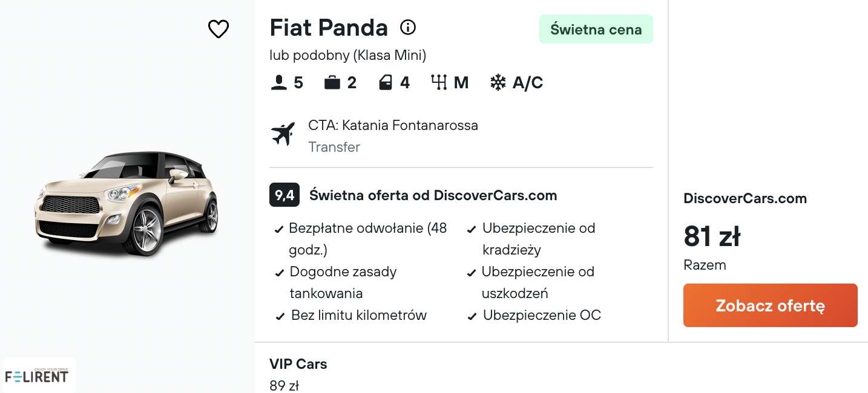The height and width of the screenshot is (393, 868).
Task: Click Bezpłatne odwołanie (48 godz.) item
Action: (x=361, y=239)
